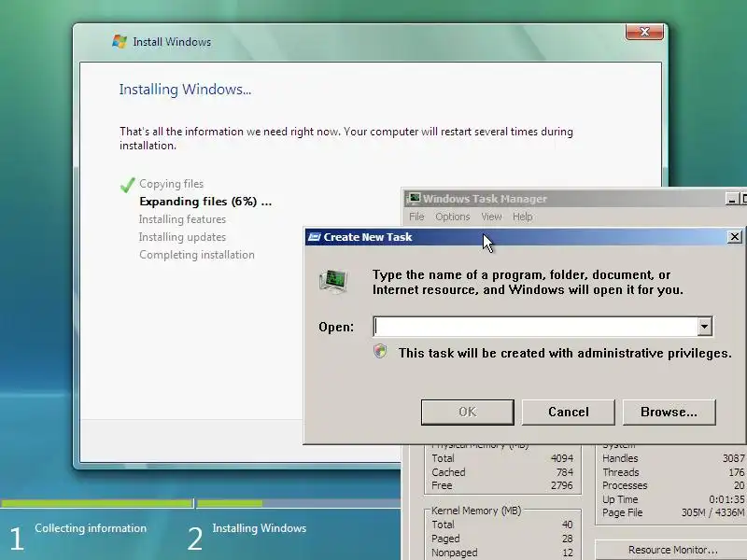Click the 'Installing updates' step text
This screenshot has width=747, height=560.
(182, 237)
